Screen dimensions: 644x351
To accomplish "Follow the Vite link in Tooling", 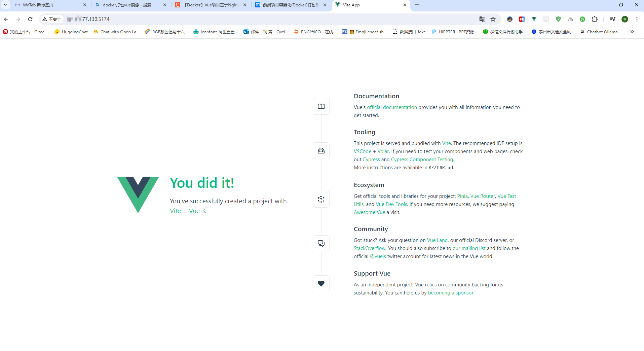I will click(446, 143).
